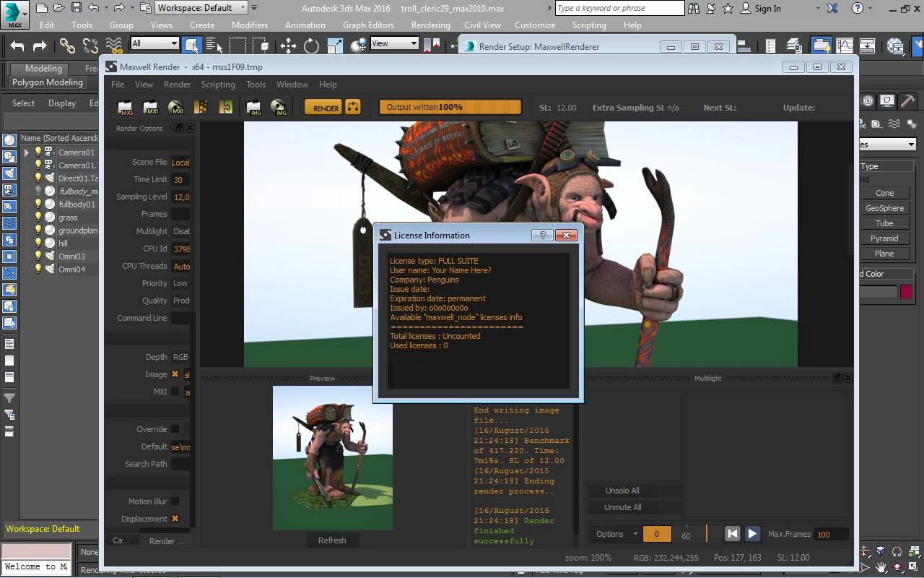Select the Unlink Selection tool
Image resolution: width=924 pixels, height=578 pixels.
pos(90,46)
